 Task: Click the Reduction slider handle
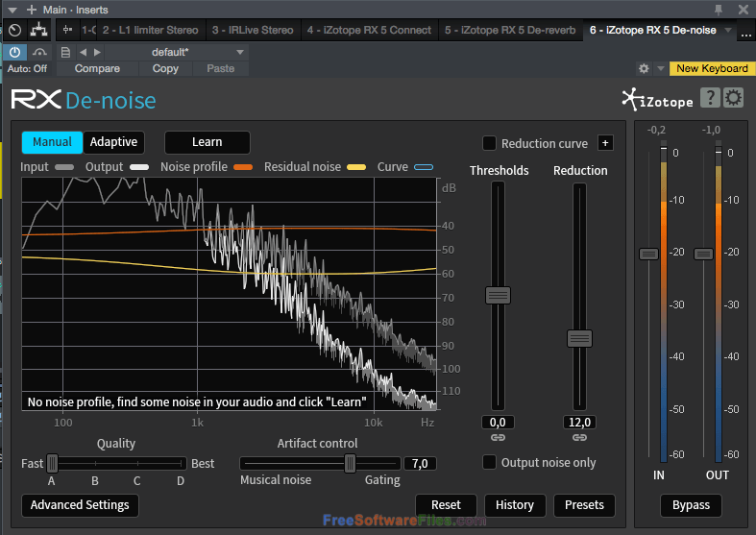(x=579, y=338)
